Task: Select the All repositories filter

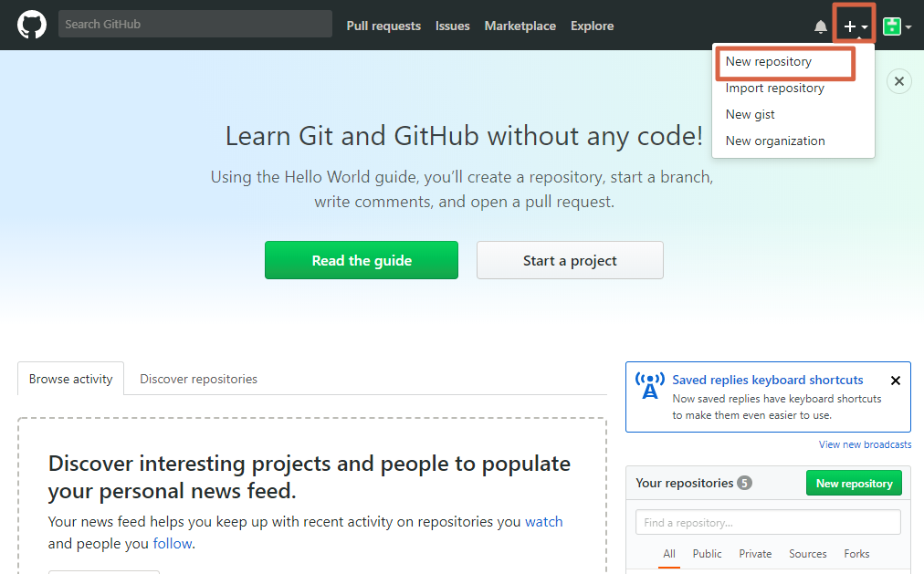Action: tap(669, 554)
